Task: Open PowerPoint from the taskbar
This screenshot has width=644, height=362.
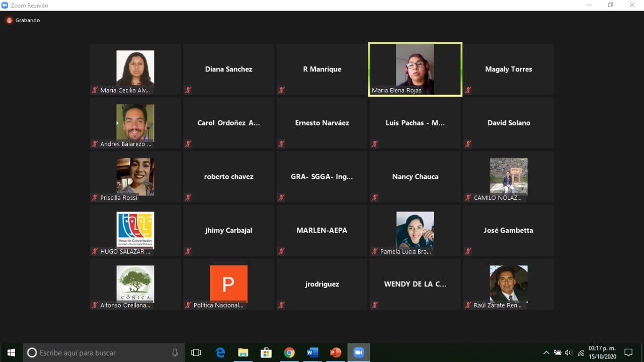Action: tap(335, 353)
